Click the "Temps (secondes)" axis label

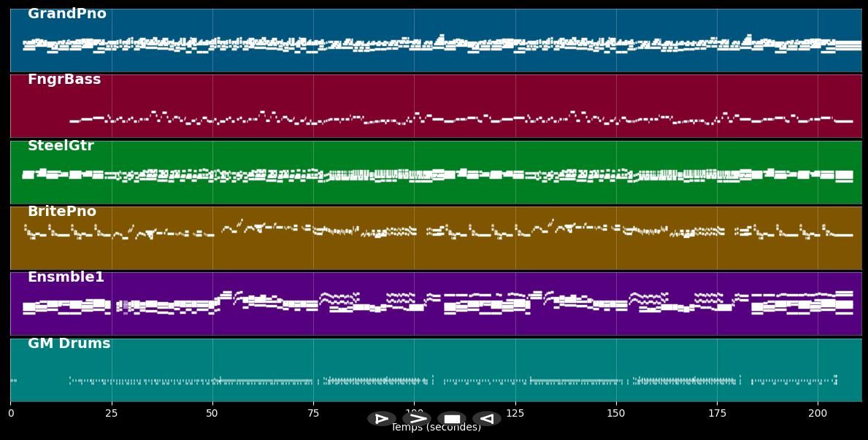coord(436,428)
